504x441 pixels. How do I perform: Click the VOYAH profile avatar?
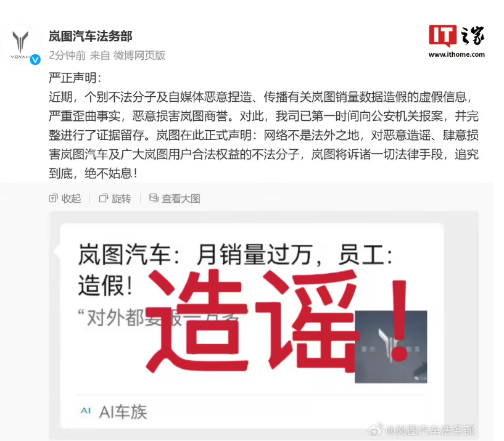click(x=20, y=45)
